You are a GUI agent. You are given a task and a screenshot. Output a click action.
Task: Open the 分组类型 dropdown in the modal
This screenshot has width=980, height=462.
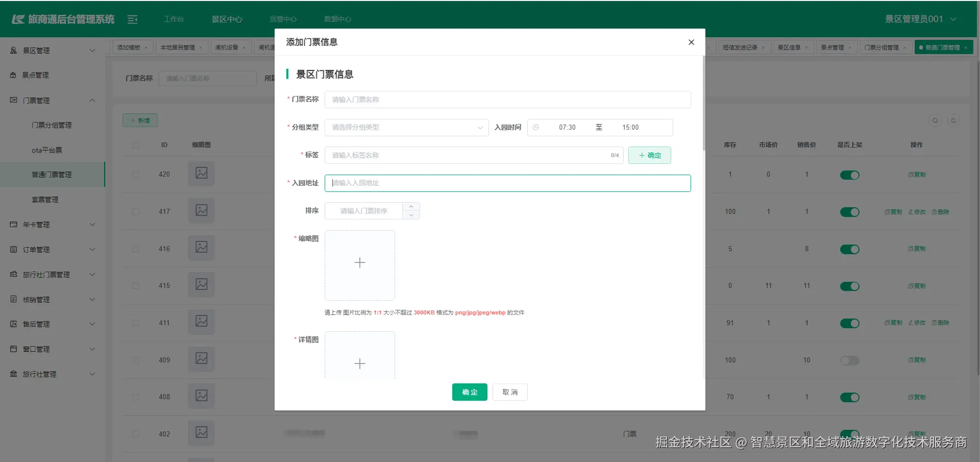click(x=406, y=127)
